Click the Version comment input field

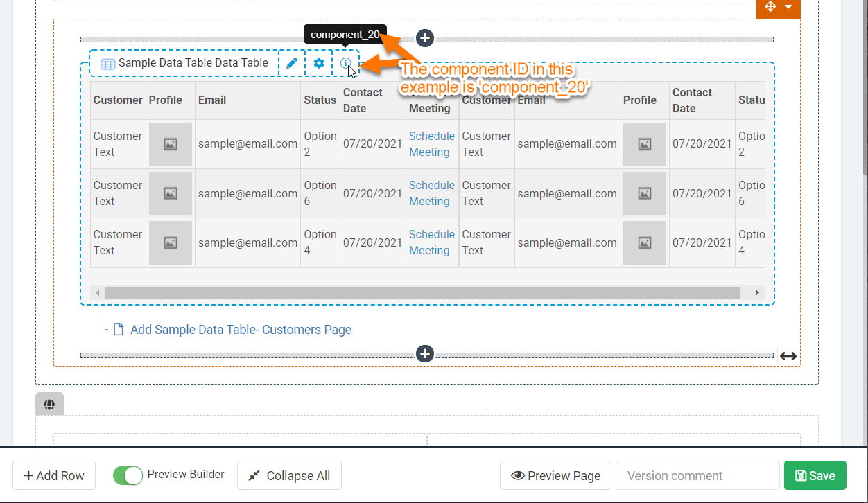(x=698, y=475)
